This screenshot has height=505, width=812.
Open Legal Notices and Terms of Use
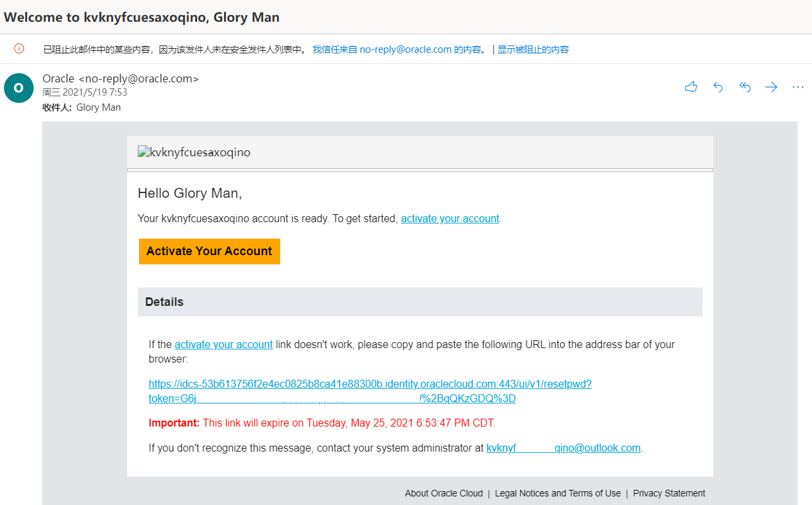[x=558, y=493]
